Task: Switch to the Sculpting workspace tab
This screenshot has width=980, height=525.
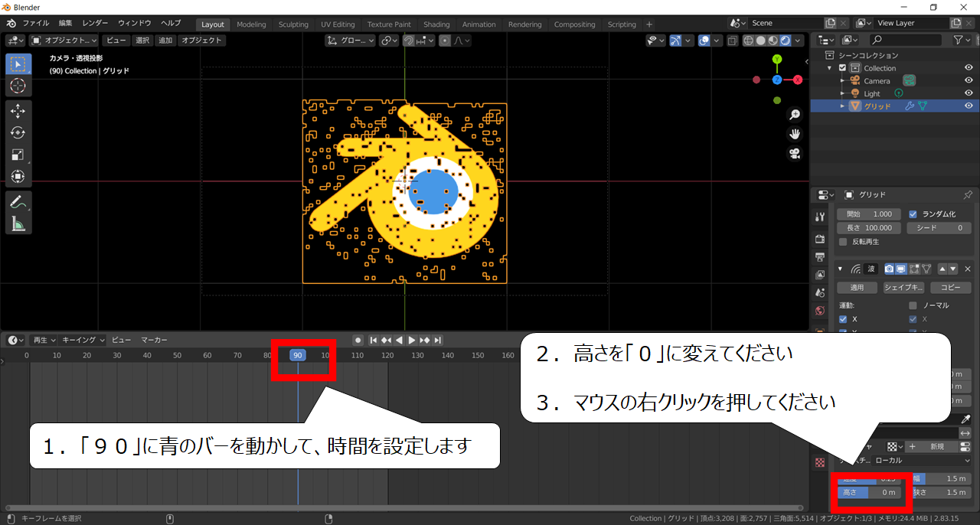Action: tap(293, 24)
